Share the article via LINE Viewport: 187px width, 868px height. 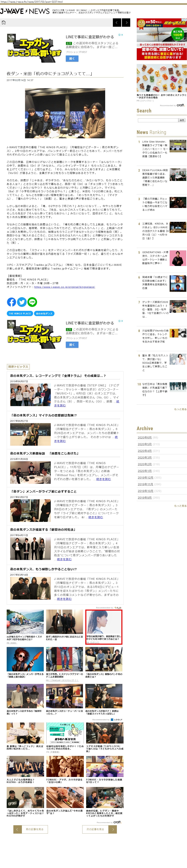coord(32,302)
